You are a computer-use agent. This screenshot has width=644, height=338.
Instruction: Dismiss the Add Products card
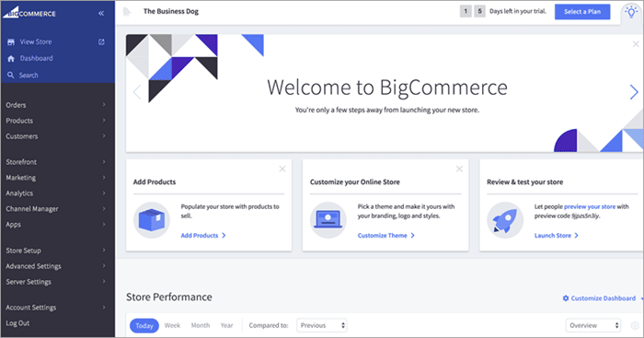coord(282,169)
